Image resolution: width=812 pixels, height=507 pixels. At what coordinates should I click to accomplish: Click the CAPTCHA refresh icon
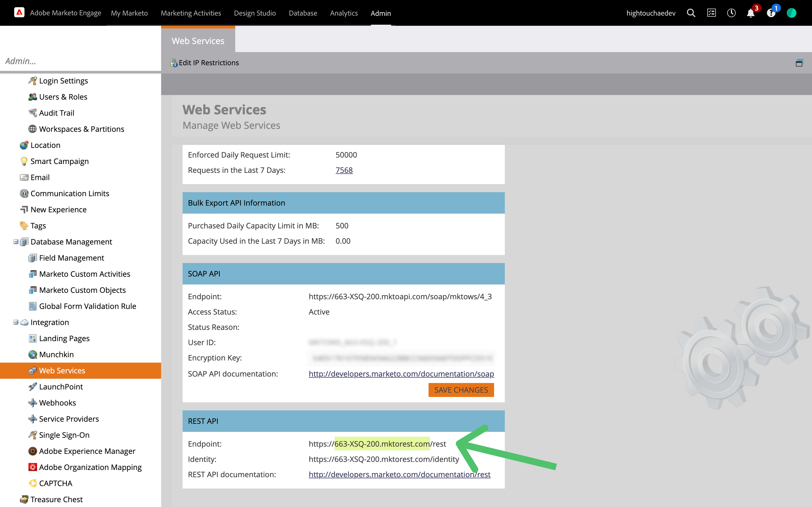pos(32,483)
